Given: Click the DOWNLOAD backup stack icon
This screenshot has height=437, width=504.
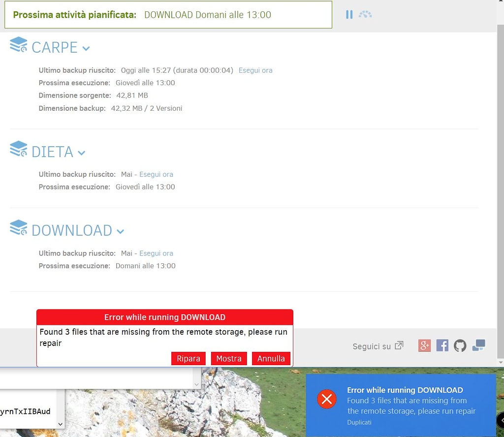Looking at the screenshot, I should pos(18,227).
